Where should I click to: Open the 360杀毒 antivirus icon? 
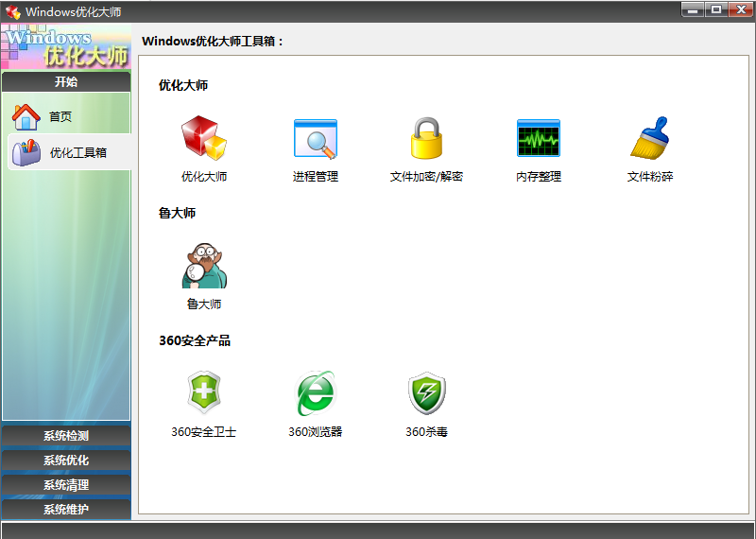426,393
